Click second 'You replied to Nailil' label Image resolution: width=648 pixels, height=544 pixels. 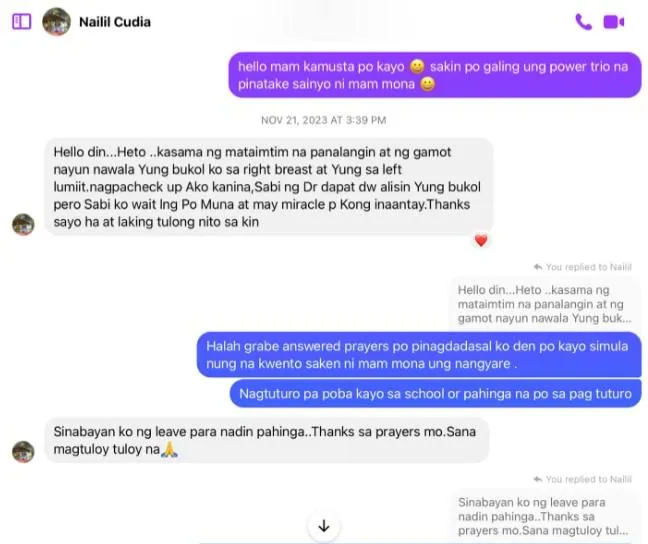tap(583, 479)
